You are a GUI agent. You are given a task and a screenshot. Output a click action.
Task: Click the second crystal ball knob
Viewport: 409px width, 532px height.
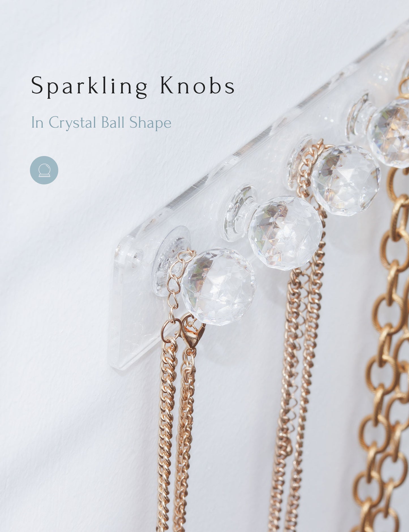pyautogui.click(x=285, y=233)
